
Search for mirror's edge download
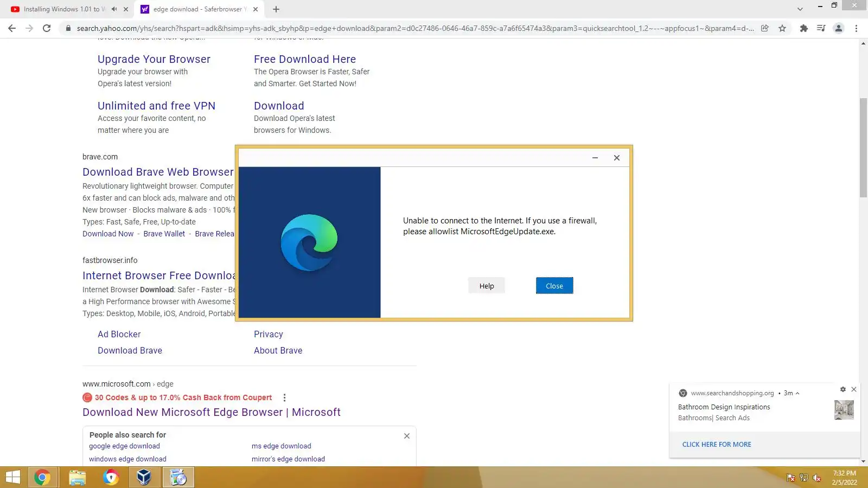point(288,459)
